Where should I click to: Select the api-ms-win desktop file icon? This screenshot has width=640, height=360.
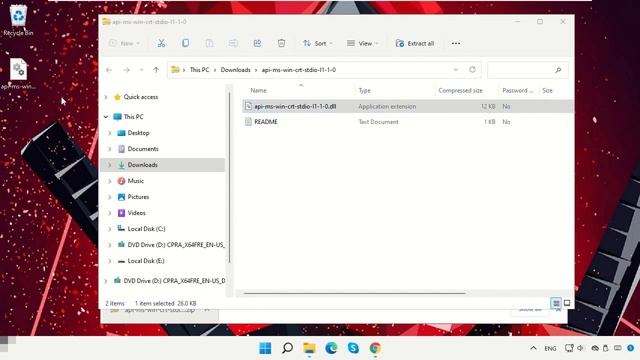point(18,73)
